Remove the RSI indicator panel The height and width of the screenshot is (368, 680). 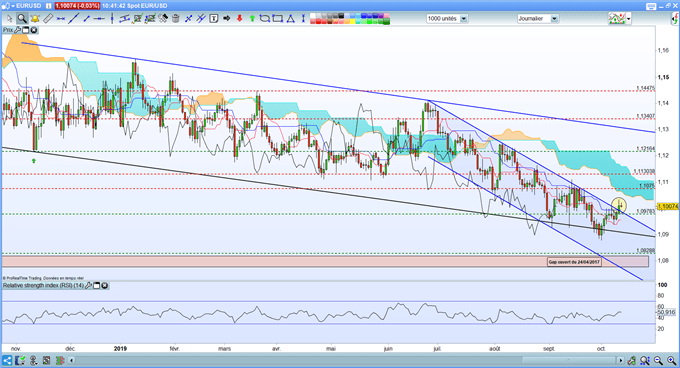click(x=105, y=286)
